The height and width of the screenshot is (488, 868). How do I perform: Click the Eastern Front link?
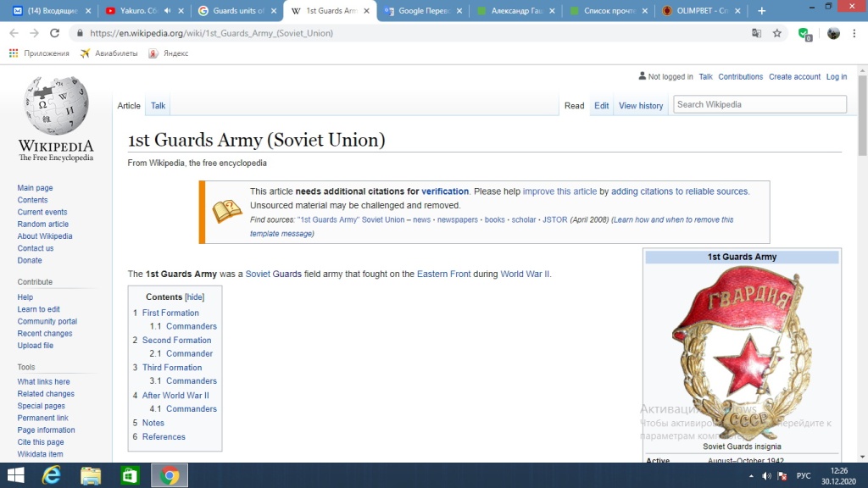click(x=443, y=274)
